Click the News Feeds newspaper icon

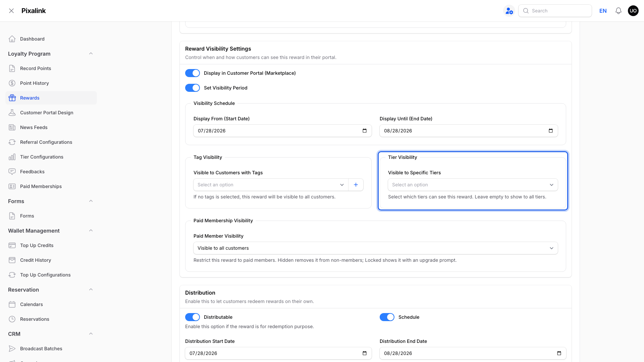click(x=12, y=127)
